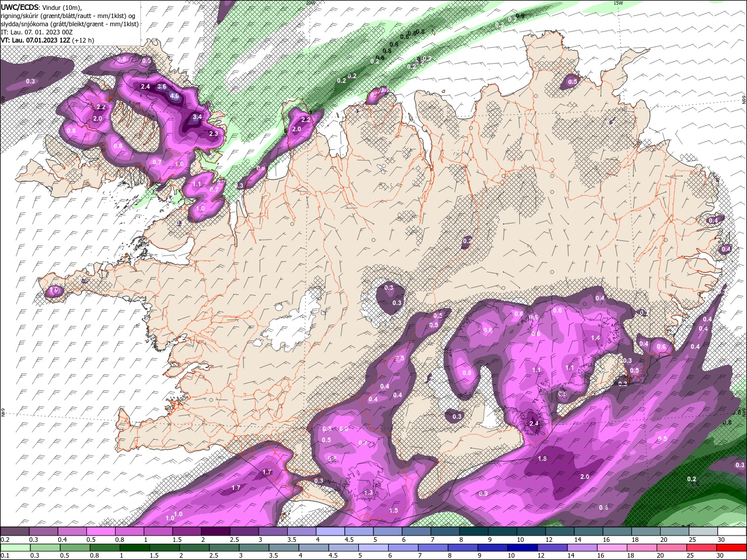Click the dark purple swatch between 0.2 and 0.3 on upper scale
This screenshot has height=560, width=747.
(x=15, y=531)
